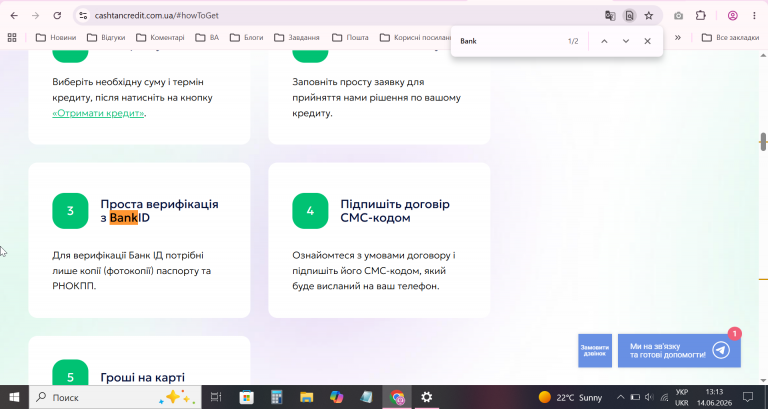Open the Коментарі bookmarks folder
The height and width of the screenshot is (409, 768).
[x=160, y=37]
